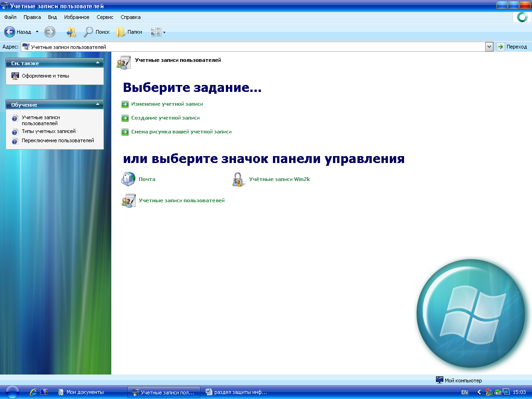Click the Forward arrow button
This screenshot has height=399, width=532.
pyautogui.click(x=50, y=32)
